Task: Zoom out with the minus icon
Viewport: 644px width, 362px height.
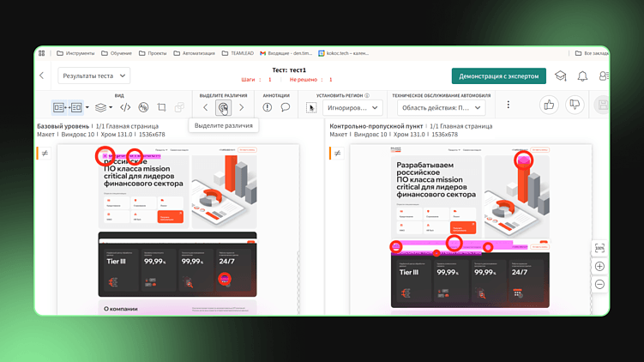Action: 599,284
